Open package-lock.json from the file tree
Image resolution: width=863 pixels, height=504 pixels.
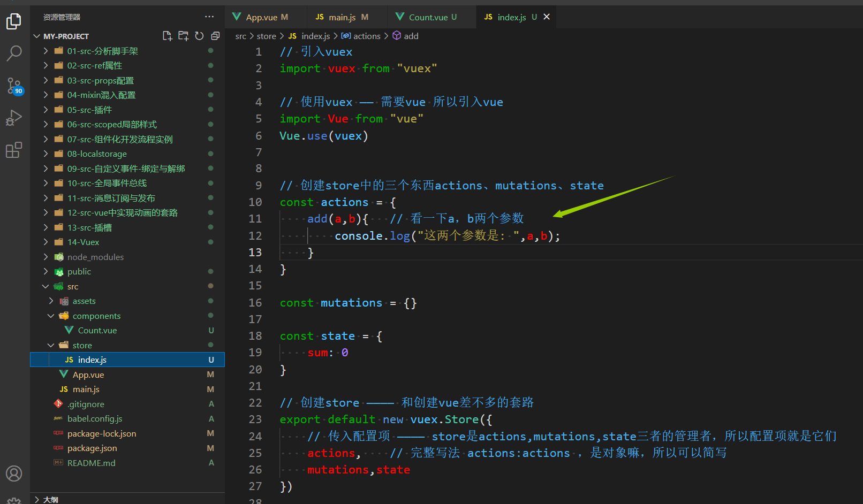[x=127, y=433]
